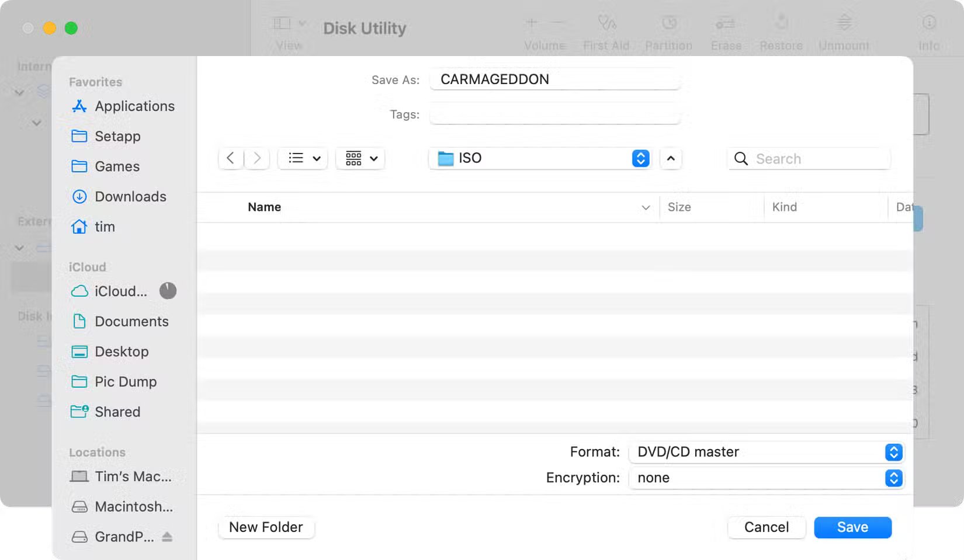964x560 pixels.
Task: Open the icon grouping dropdown
Action: click(360, 158)
